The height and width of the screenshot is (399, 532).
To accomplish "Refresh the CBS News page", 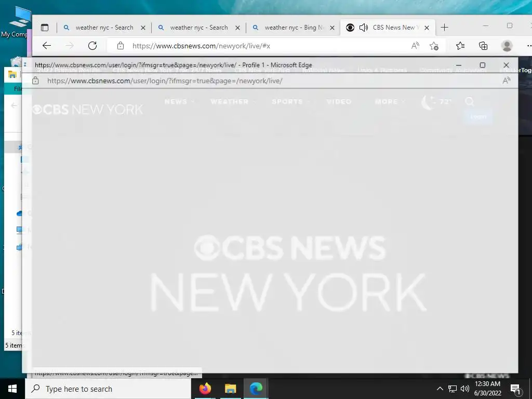I will [x=92, y=46].
